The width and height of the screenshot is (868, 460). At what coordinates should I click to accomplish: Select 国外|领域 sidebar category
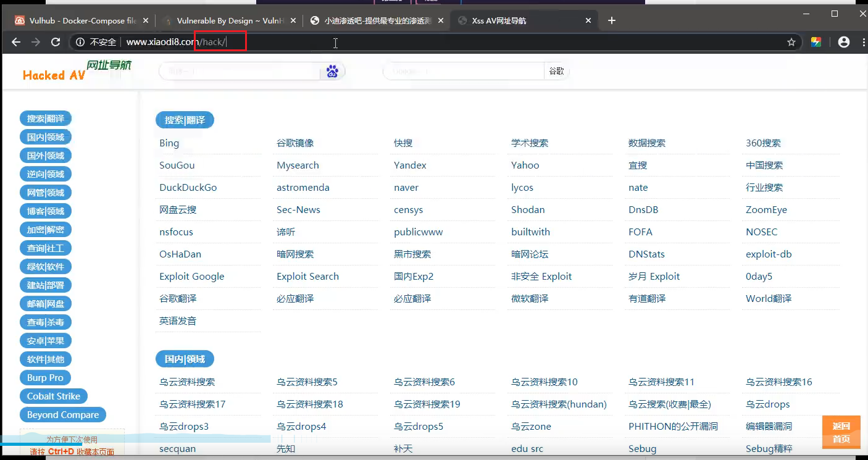pyautogui.click(x=46, y=156)
